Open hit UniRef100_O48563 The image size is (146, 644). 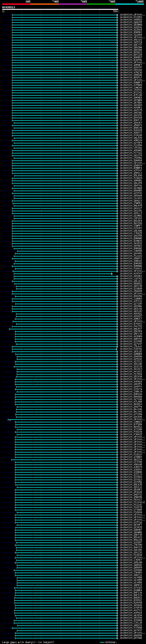click(x=131, y=20)
